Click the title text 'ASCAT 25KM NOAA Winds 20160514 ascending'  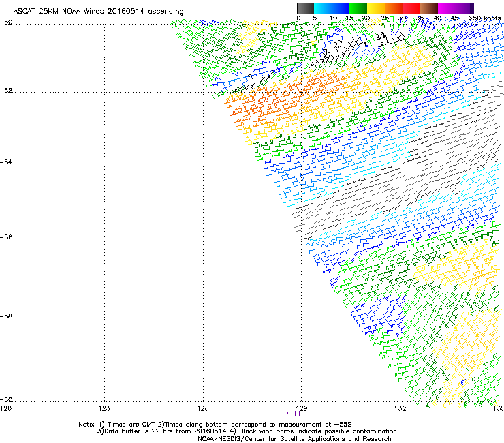[98, 12]
